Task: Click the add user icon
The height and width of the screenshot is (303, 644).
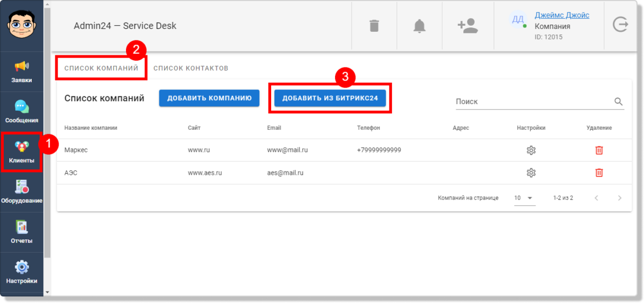Action: 468,26
